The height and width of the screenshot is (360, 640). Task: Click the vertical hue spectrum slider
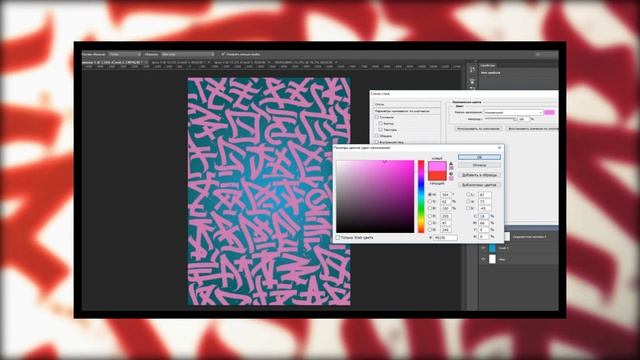pyautogui.click(x=421, y=196)
